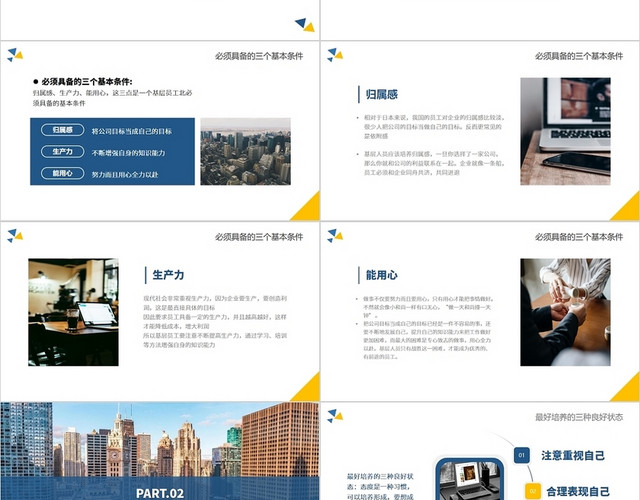Click the logo on the 生产力 slide
This screenshot has width=640, height=500.
[15, 236]
